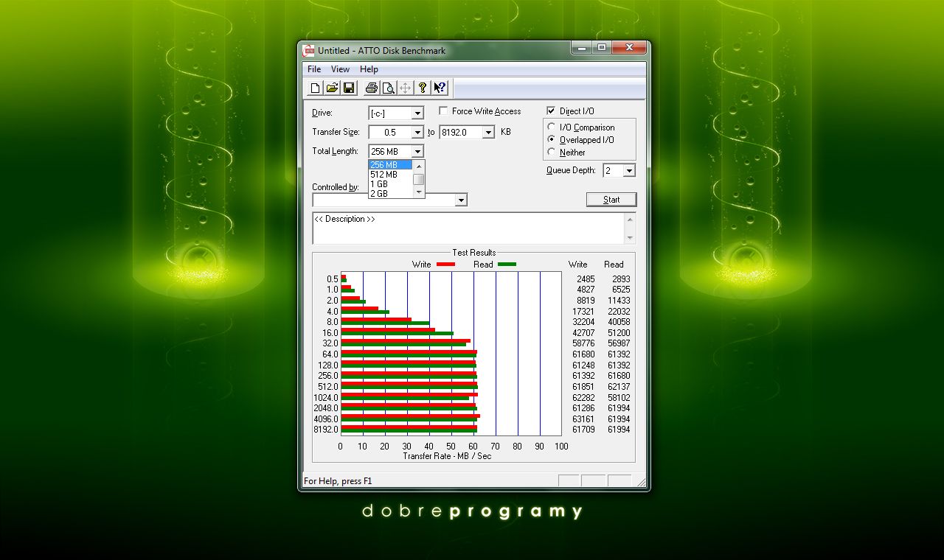Click the New document toolbar icon
This screenshot has height=560, width=944.
[x=316, y=88]
